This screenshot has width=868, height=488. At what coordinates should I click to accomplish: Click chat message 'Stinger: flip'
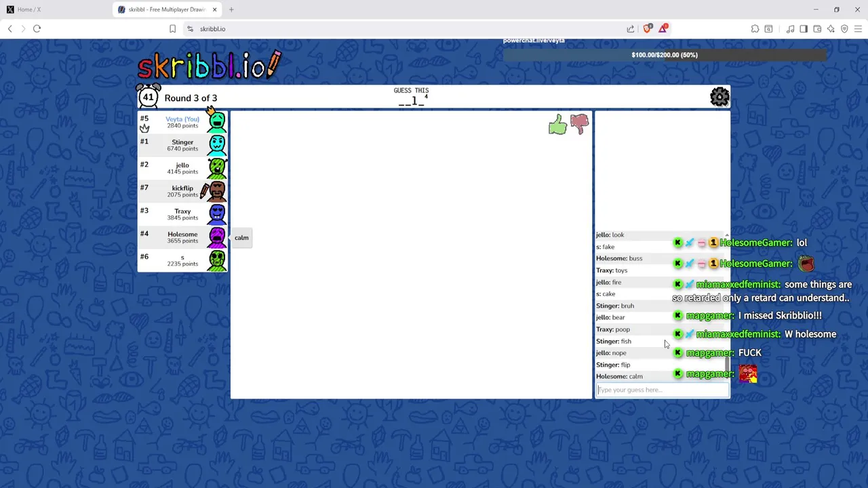661,365
